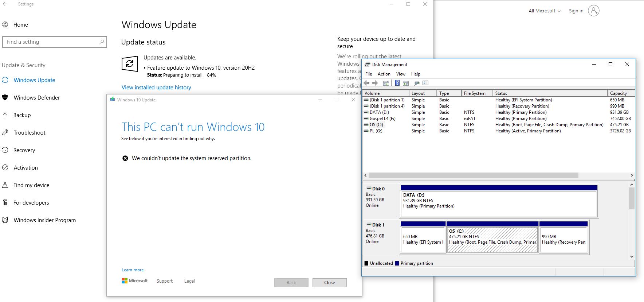The image size is (644, 302).
Task: Click the Windows Defender shield icon
Action: [x=5, y=97]
